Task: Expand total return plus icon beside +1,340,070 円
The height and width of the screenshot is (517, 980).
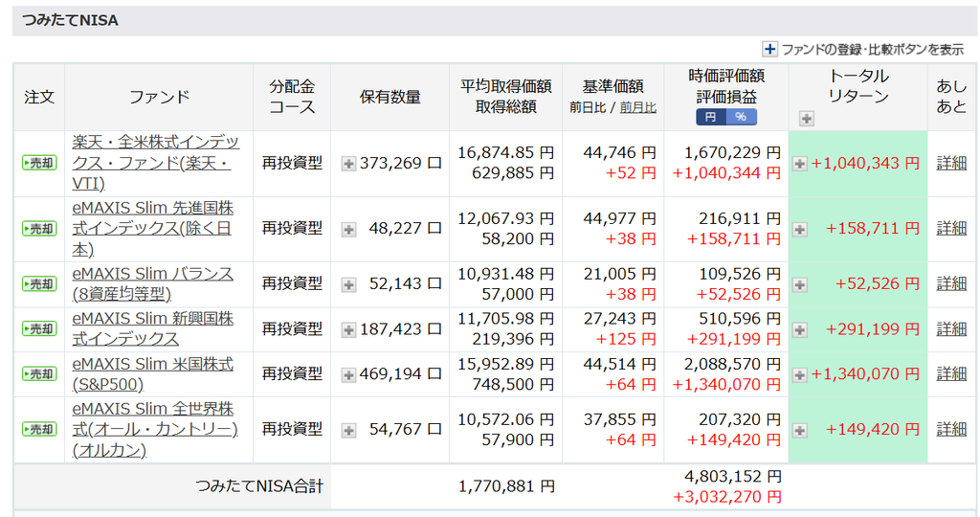Action: pyautogui.click(x=799, y=374)
